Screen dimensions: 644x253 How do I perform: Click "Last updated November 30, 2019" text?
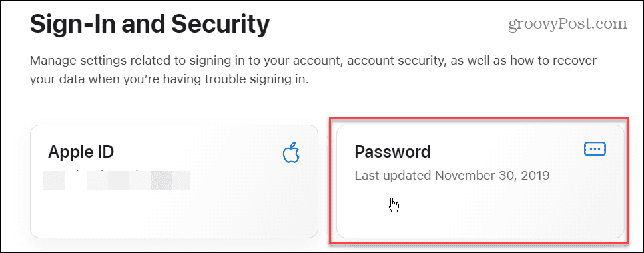point(452,176)
